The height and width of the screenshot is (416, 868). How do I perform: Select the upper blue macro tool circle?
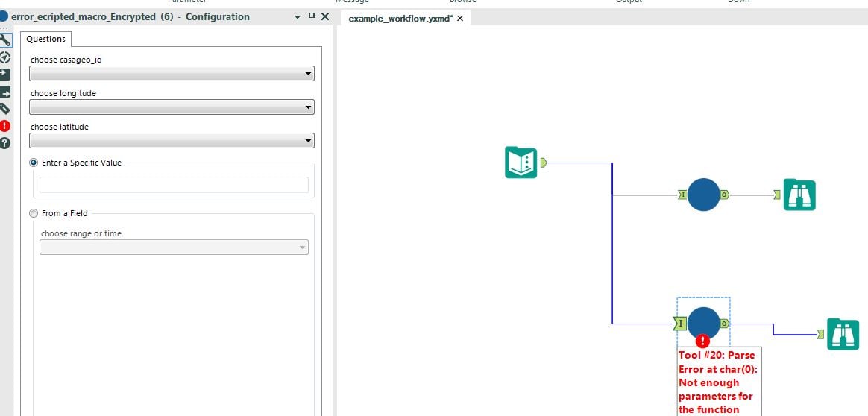click(704, 195)
